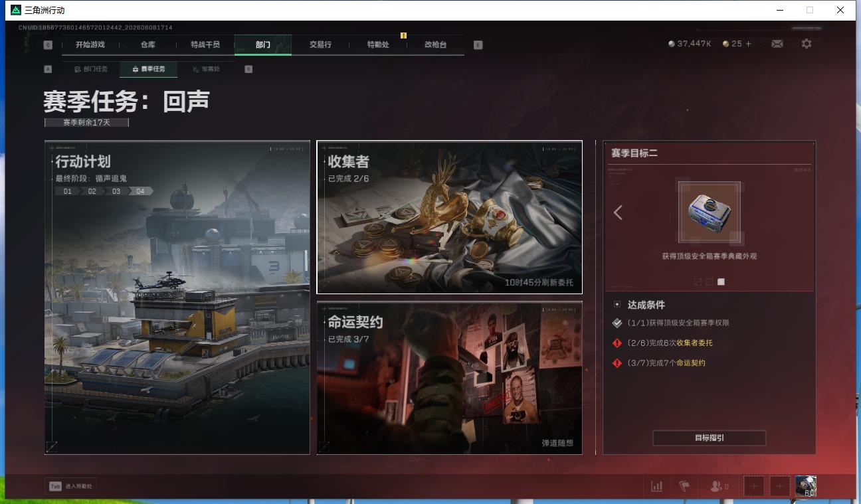Open the 收集者 card

point(450,216)
